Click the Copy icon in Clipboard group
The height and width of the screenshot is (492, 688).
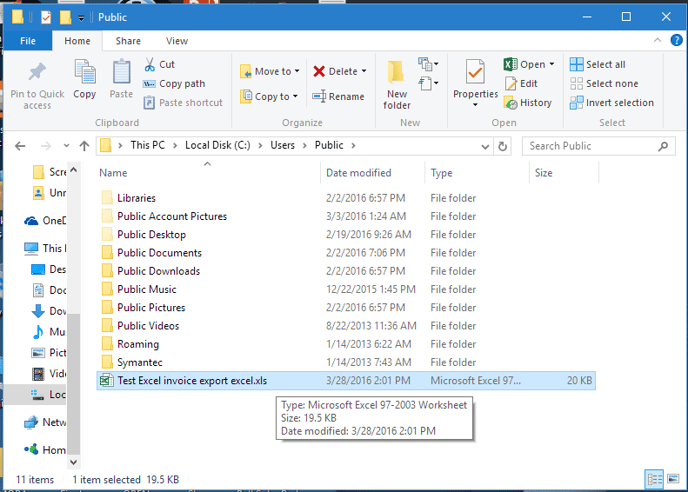point(85,74)
